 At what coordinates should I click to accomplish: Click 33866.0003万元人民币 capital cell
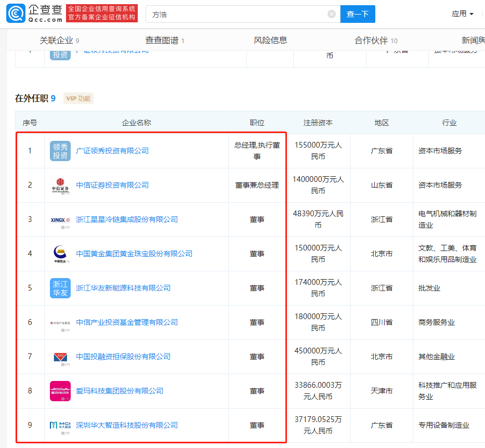click(318, 391)
